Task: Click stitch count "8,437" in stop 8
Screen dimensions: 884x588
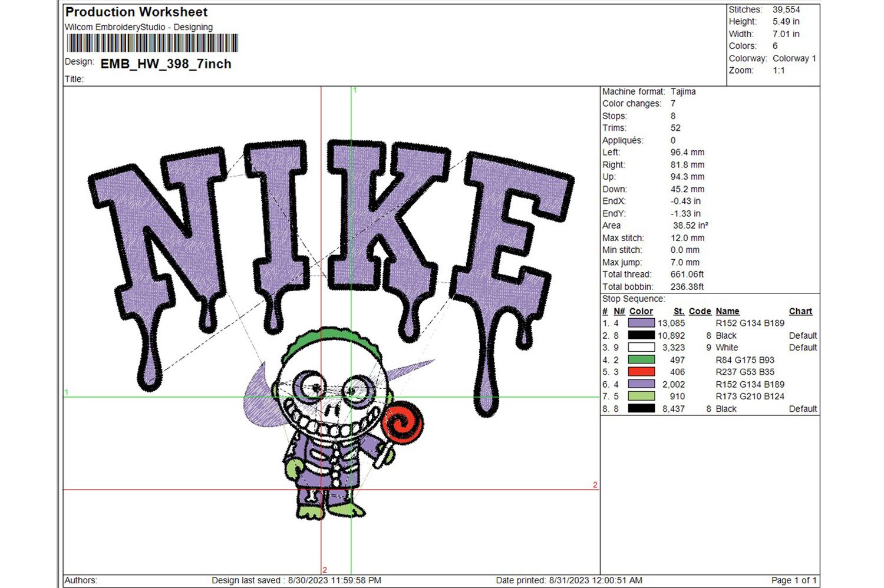Action: [674, 409]
